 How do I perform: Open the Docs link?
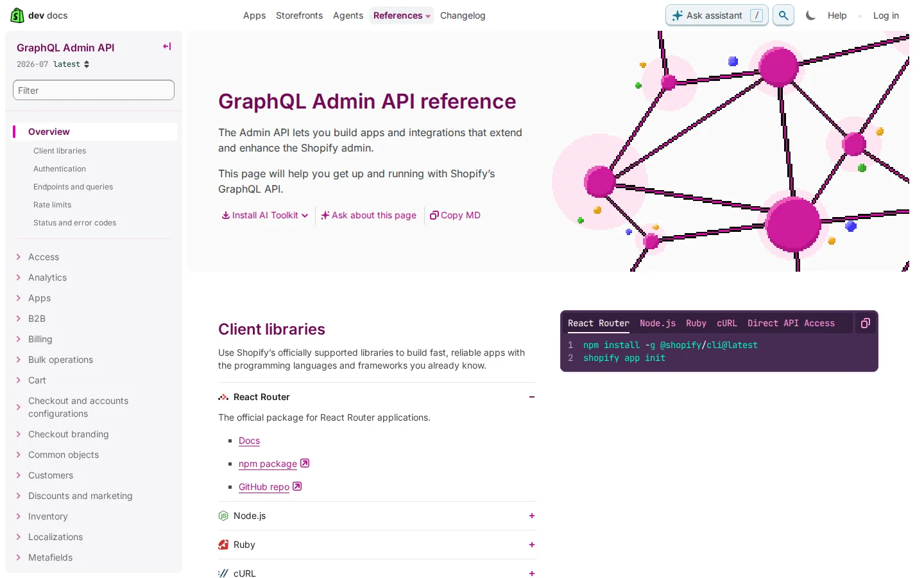point(249,441)
